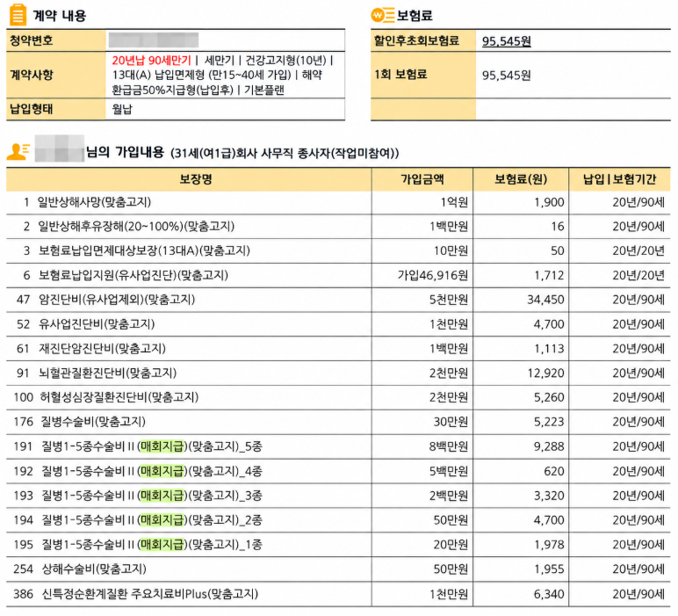The image size is (678, 616).
Task: Click the 보험료(원) column header
Action: 521,179
